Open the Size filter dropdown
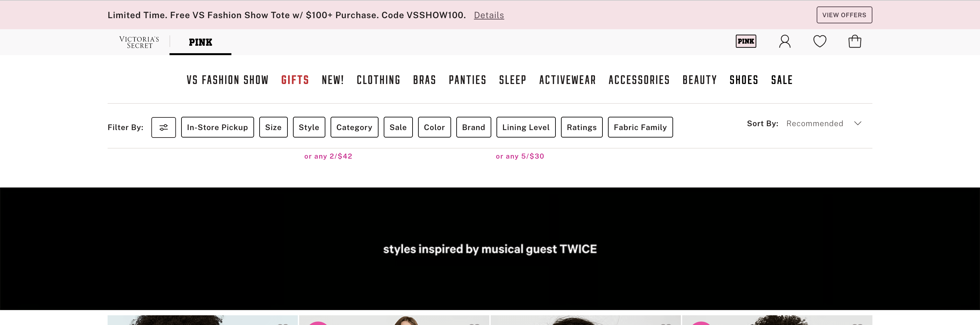This screenshot has height=325, width=980. coord(273,127)
